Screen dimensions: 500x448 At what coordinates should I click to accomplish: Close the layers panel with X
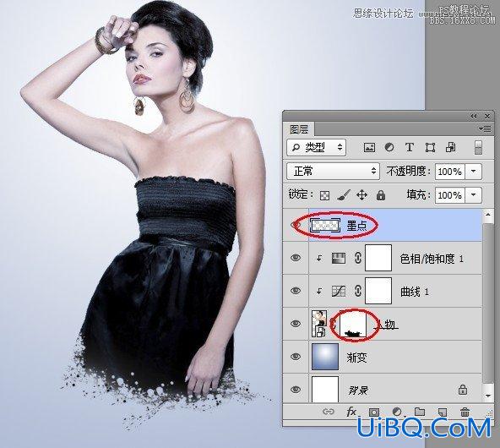pyautogui.click(x=487, y=117)
